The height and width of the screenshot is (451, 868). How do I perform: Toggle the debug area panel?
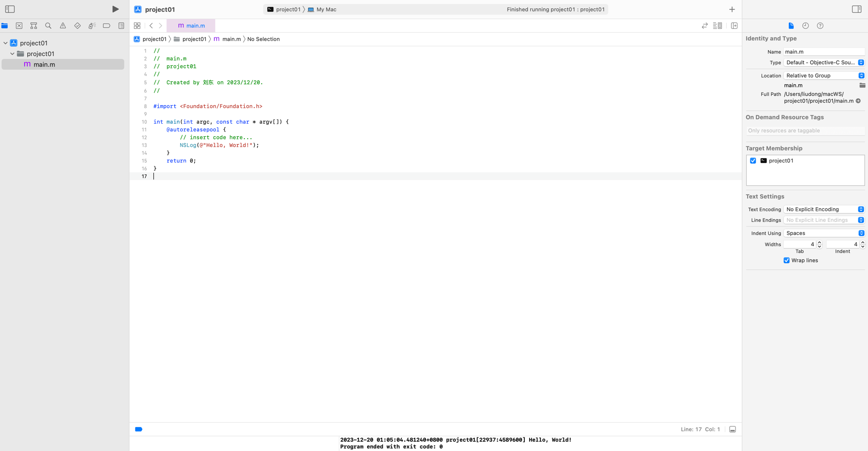point(733,430)
